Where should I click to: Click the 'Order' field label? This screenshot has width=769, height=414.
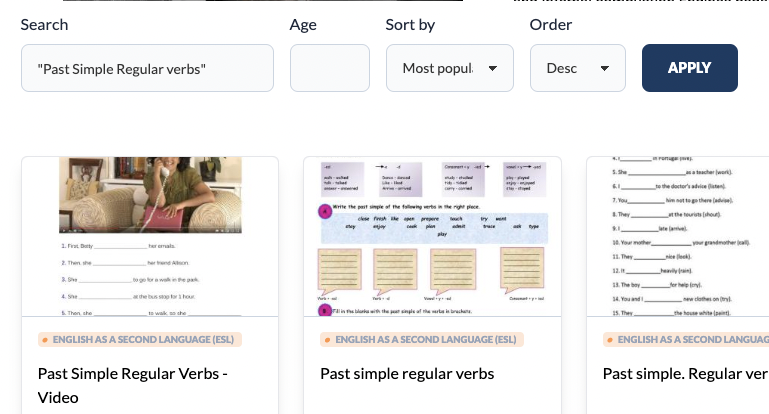click(x=550, y=24)
